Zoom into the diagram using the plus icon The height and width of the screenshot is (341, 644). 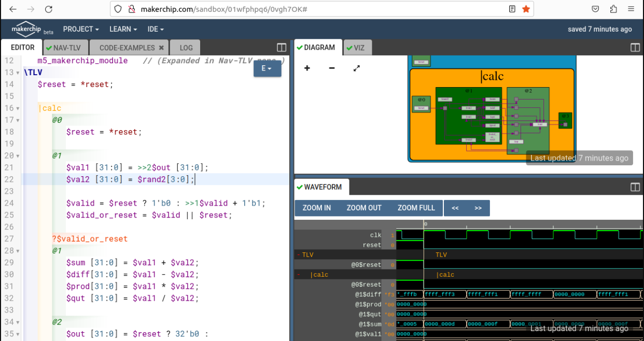point(307,68)
